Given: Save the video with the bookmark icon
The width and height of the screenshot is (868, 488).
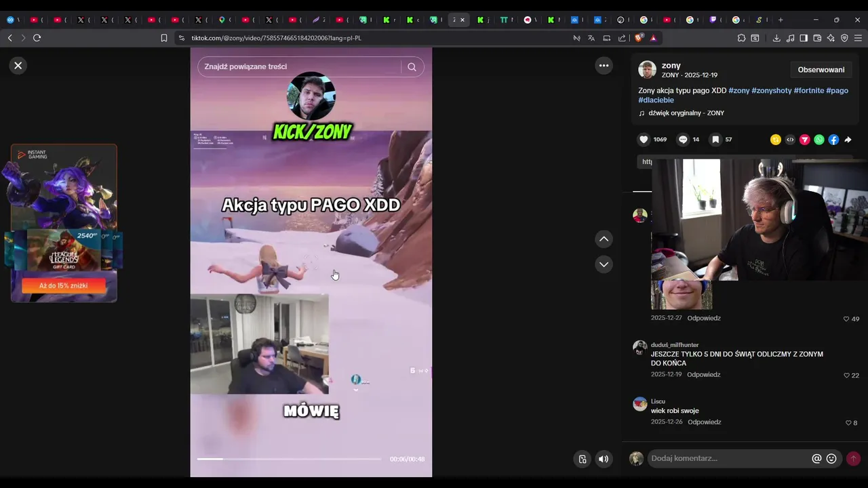Looking at the screenshot, I should (715, 140).
